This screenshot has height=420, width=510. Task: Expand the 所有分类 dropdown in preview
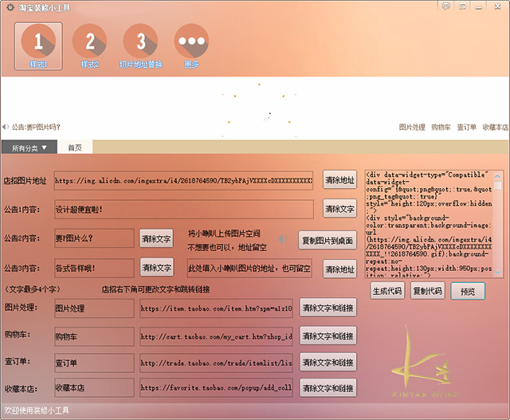click(29, 148)
